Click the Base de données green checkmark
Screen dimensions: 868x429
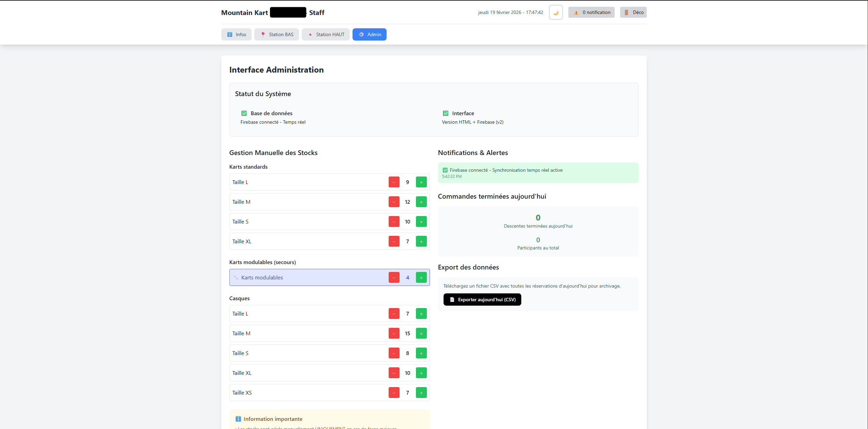coord(244,113)
